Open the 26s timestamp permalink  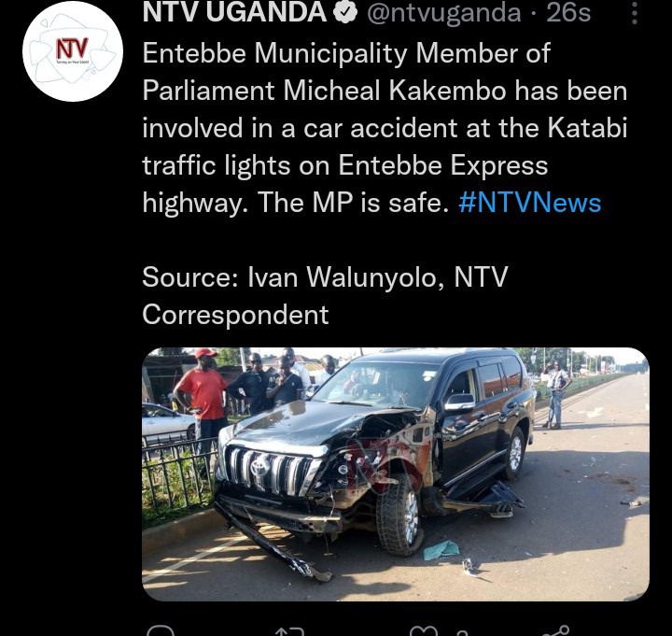click(x=568, y=12)
